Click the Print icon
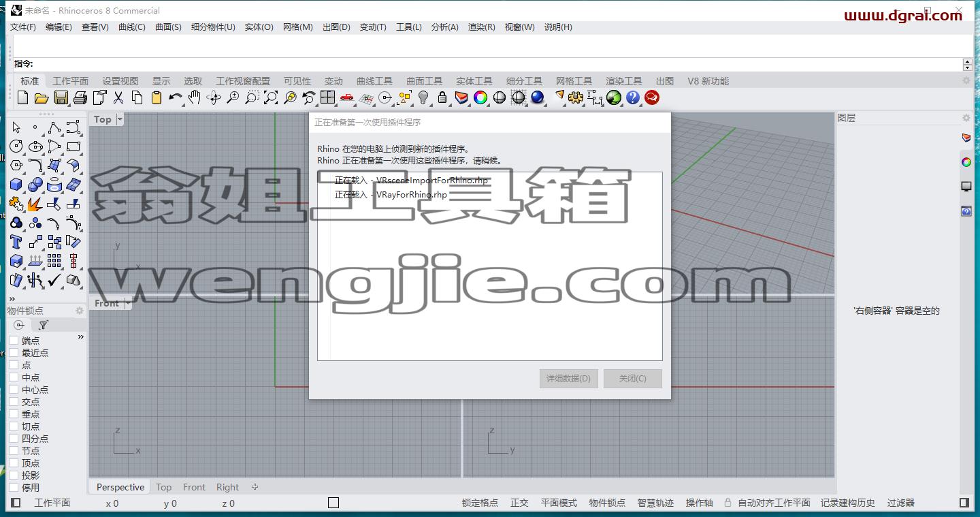 point(80,97)
